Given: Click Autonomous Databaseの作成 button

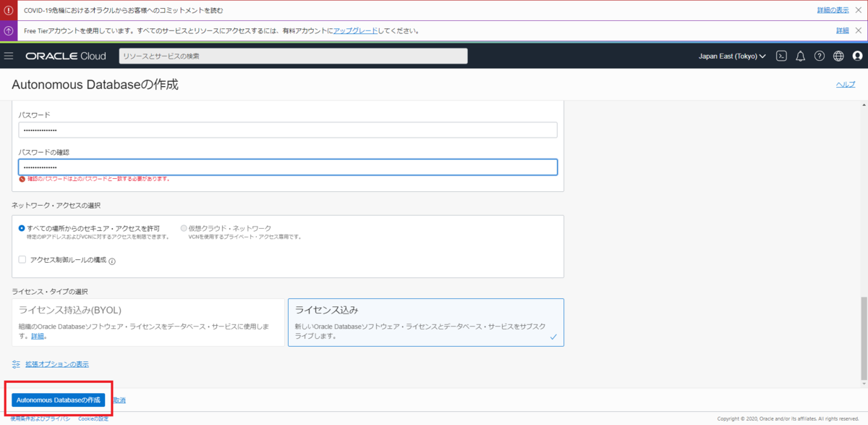Looking at the screenshot, I should pyautogui.click(x=58, y=400).
